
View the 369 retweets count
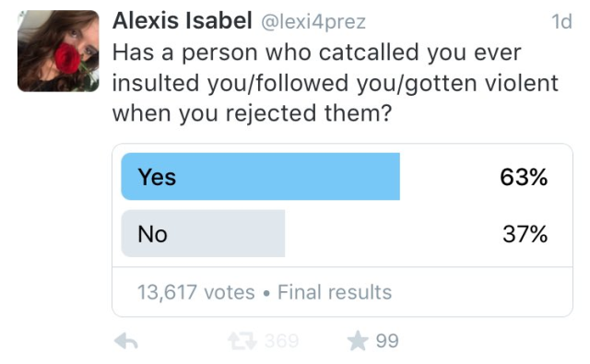click(x=281, y=341)
